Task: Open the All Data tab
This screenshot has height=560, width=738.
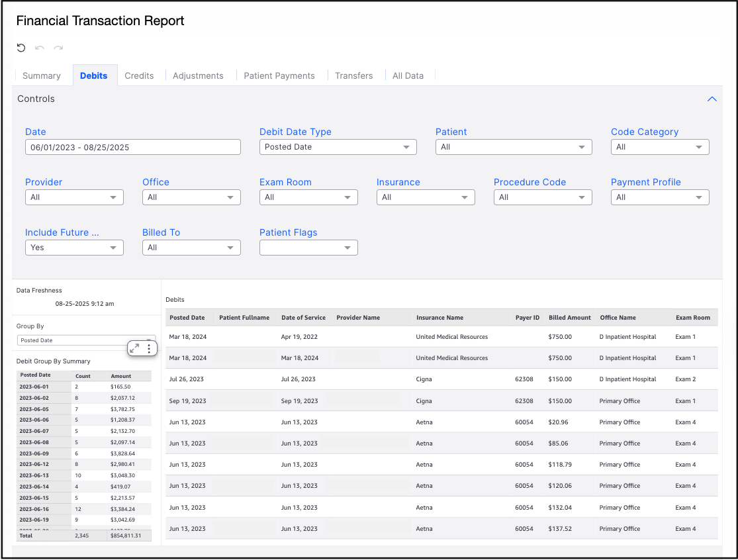Action: pos(408,75)
